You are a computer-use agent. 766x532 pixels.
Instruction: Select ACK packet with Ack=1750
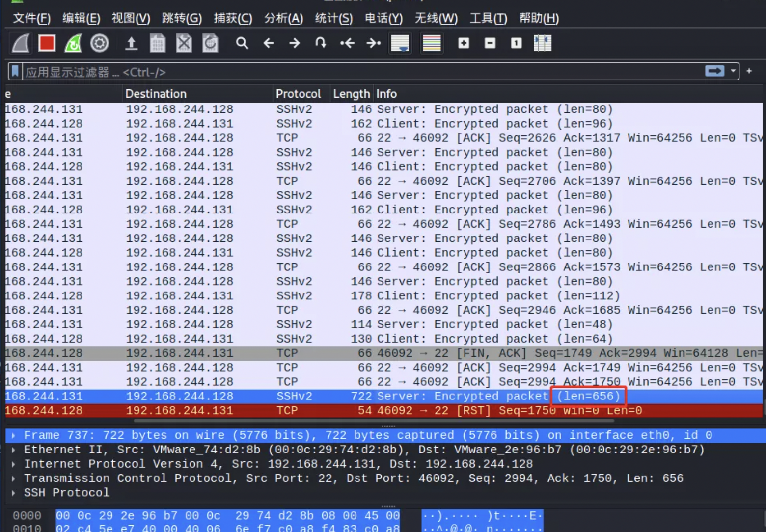tap(384, 382)
